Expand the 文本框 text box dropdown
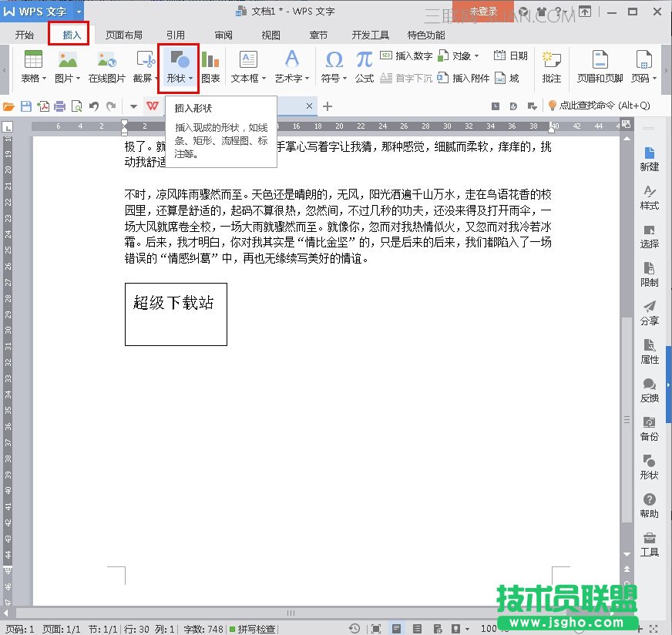 264,79
